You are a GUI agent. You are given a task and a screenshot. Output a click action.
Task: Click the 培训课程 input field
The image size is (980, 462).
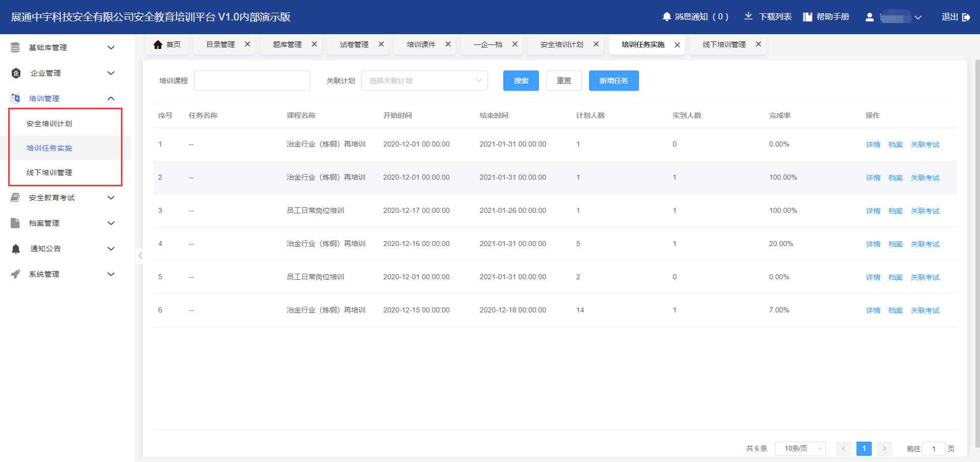tap(252, 81)
